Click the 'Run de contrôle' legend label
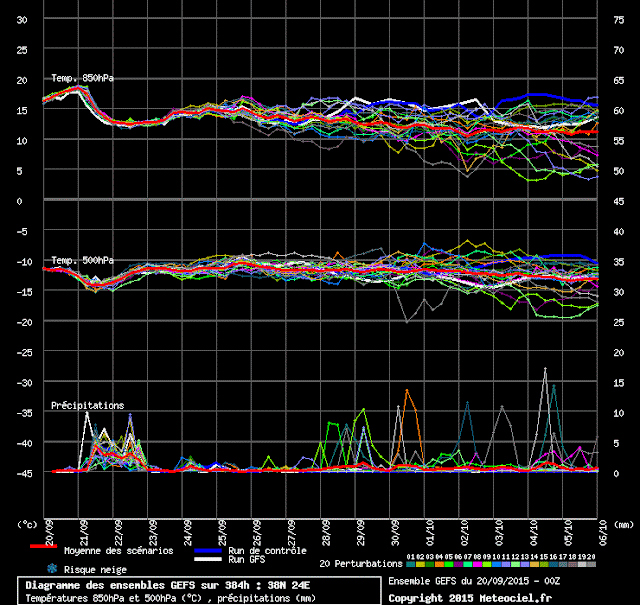This screenshot has width=640, height=605. (267, 551)
